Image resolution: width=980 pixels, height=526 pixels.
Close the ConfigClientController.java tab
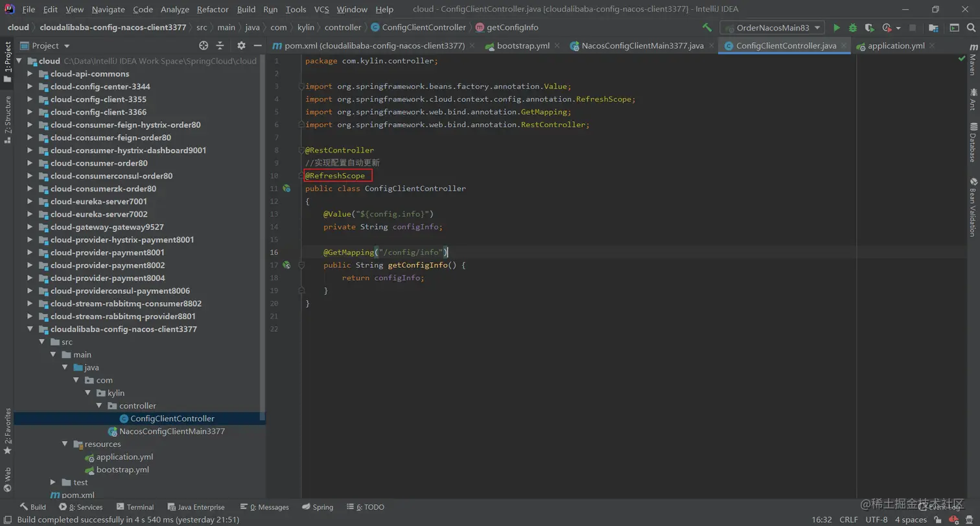843,46
